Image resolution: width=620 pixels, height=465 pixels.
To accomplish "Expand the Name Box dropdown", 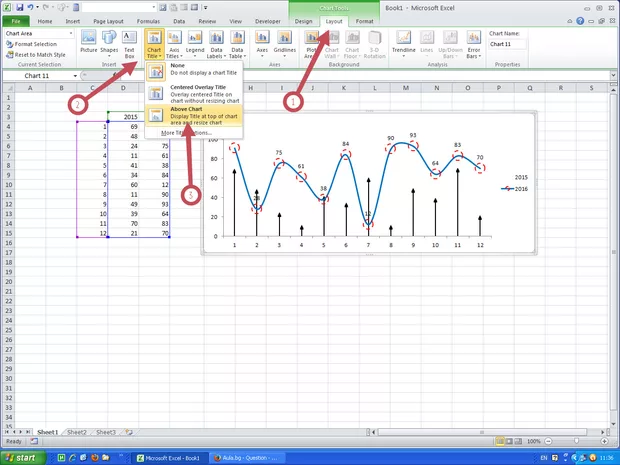I will [75, 76].
